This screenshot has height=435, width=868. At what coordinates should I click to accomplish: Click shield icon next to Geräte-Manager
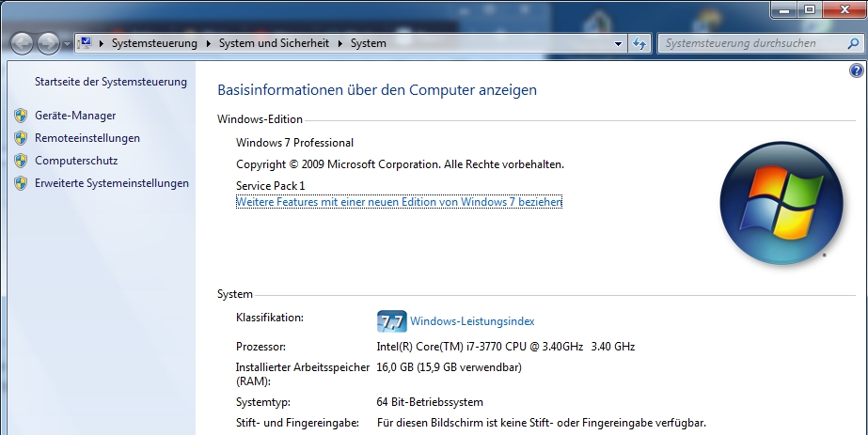coord(21,116)
